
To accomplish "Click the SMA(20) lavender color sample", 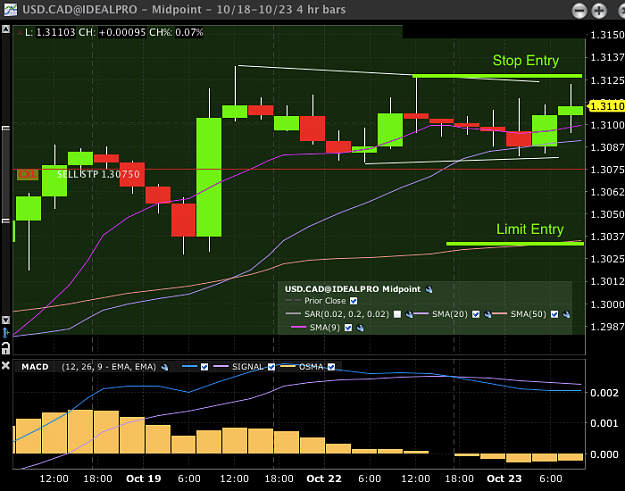I will (x=421, y=314).
